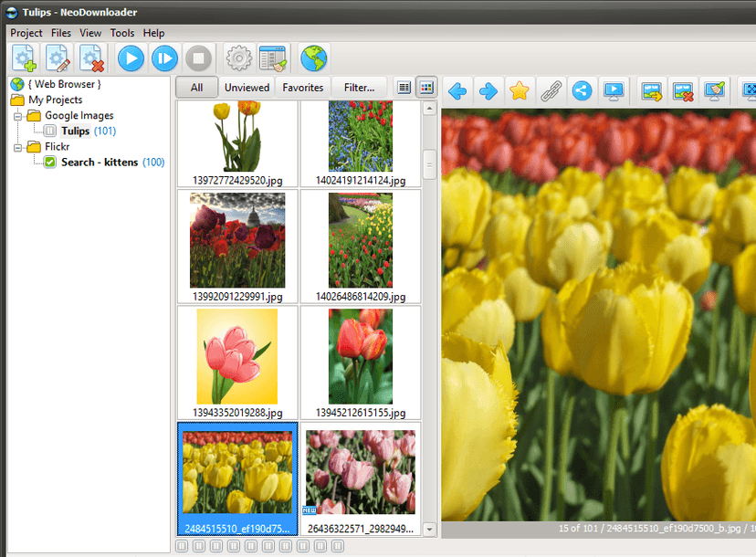Stop downloading using the Stop button

pos(197,58)
